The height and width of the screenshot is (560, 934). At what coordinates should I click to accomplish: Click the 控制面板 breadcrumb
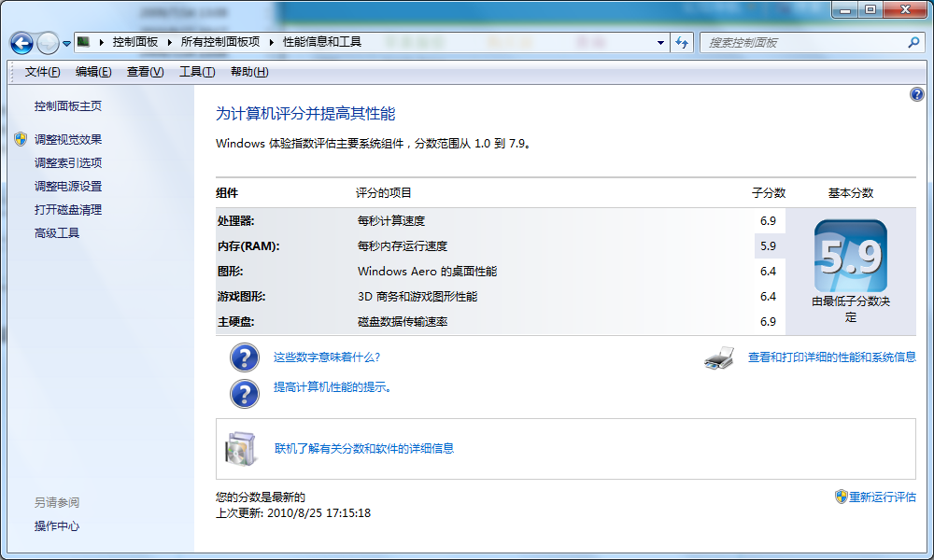135,42
